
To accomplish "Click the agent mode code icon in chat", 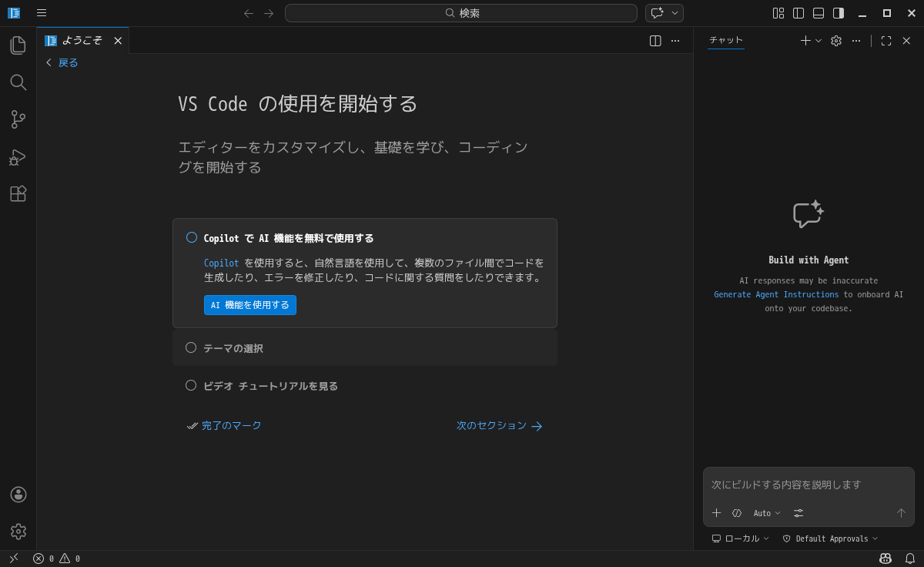I will coord(737,513).
